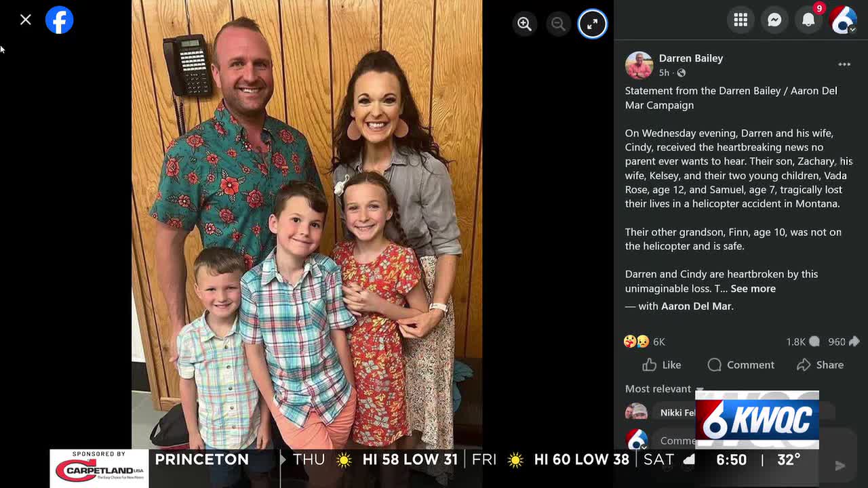The width and height of the screenshot is (868, 488).
Task: View the 6K reactions list
Action: point(644,342)
